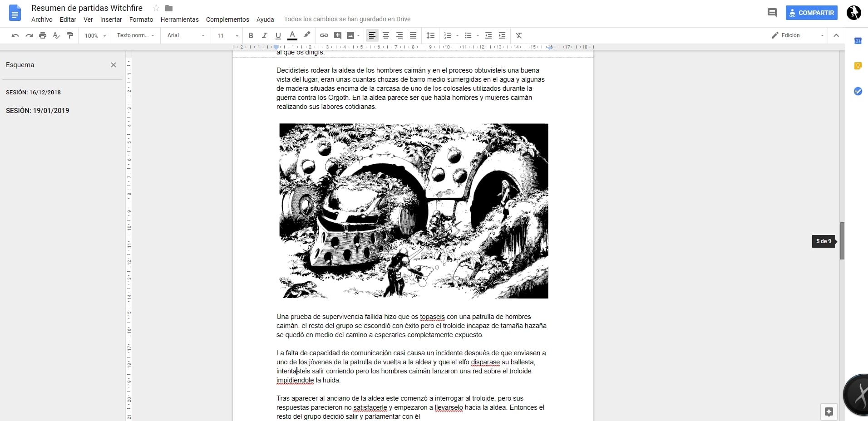Click the right indent marker on the ruler

click(x=550, y=47)
